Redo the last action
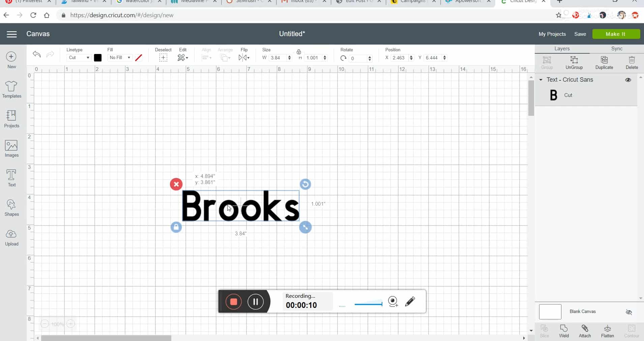The image size is (644, 341). coord(50,54)
